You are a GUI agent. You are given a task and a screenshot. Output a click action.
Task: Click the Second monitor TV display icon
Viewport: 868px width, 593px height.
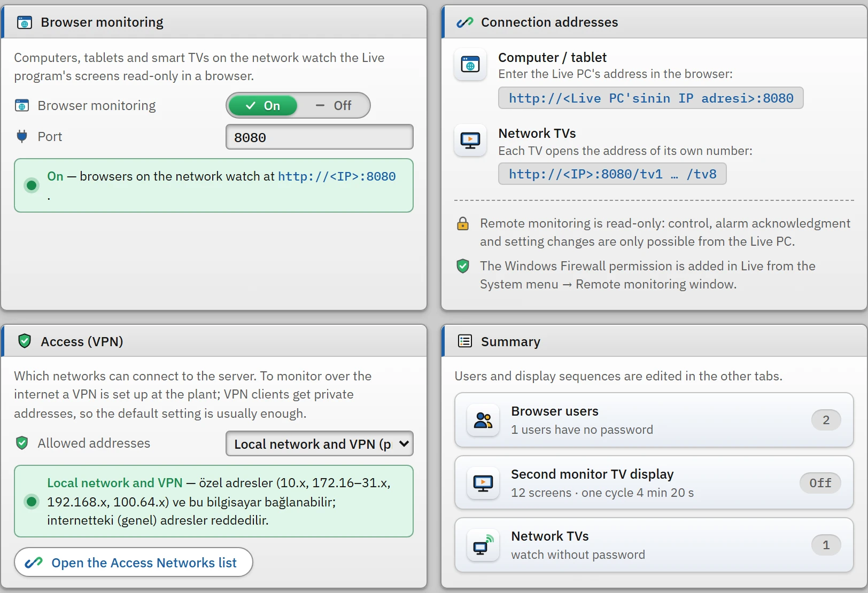pyautogui.click(x=483, y=483)
